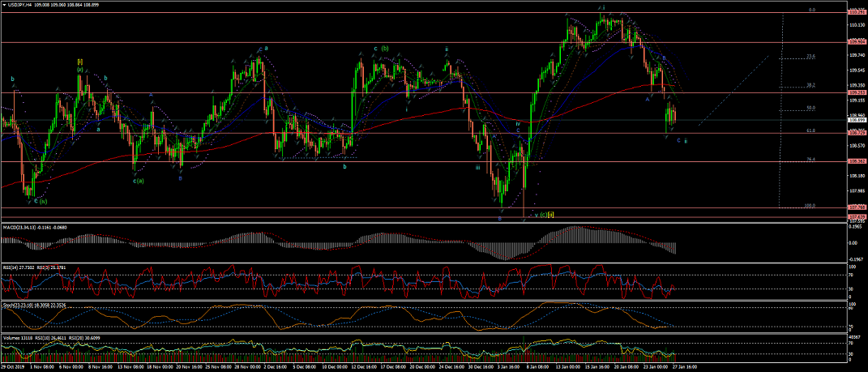
Task: Click the current price 108.899 tag
Action: (857, 120)
